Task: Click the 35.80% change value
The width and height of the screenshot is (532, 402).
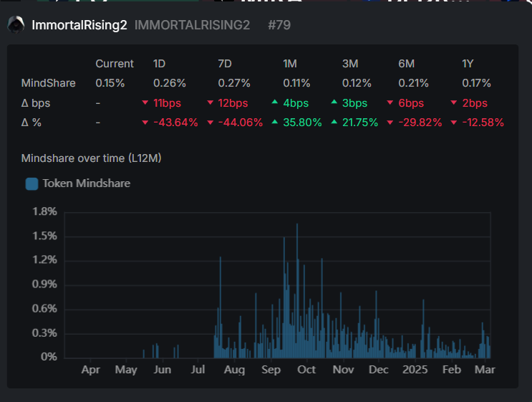Action: tap(302, 123)
